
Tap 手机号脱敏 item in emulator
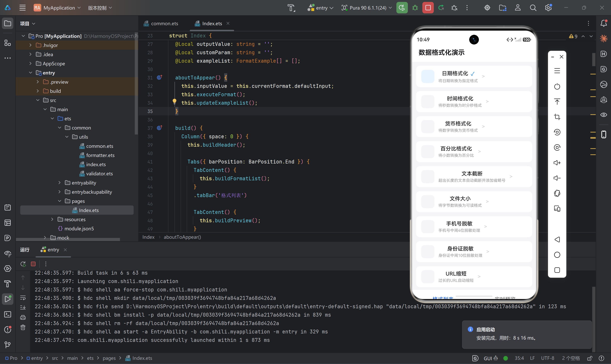pos(474,227)
